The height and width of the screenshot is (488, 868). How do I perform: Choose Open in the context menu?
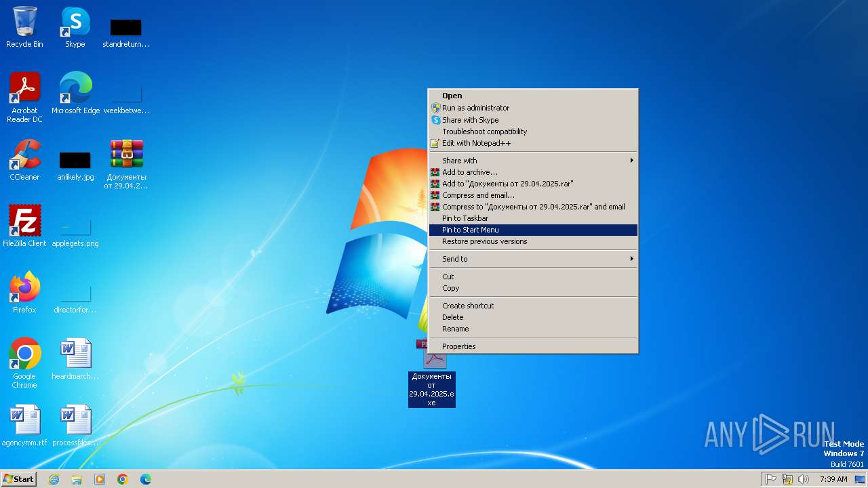(x=533, y=96)
